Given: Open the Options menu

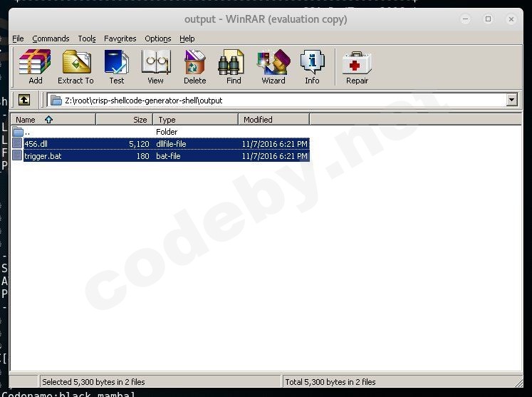Looking at the screenshot, I should [158, 38].
